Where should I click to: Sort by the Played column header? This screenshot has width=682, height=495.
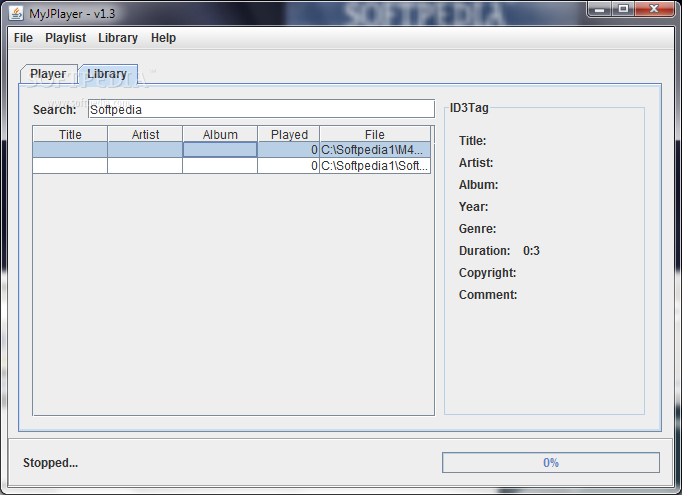[289, 134]
